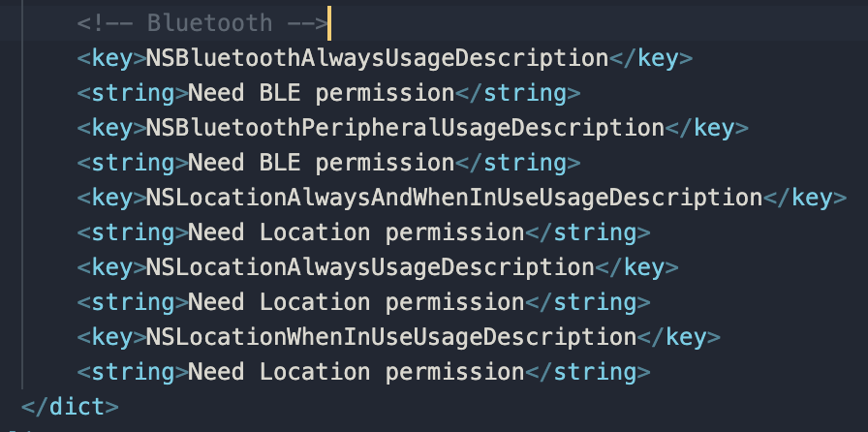Click closing </key> tag after NSLocationAlwaysAndWhenInUseUsageDescription

[805, 198]
